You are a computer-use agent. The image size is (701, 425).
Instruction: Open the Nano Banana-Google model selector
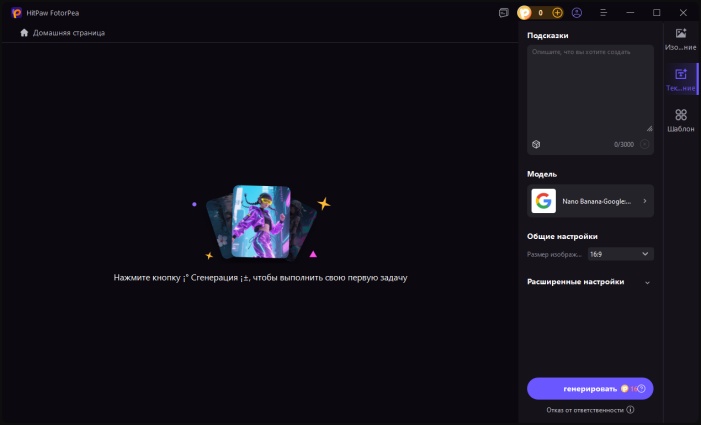[590, 201]
